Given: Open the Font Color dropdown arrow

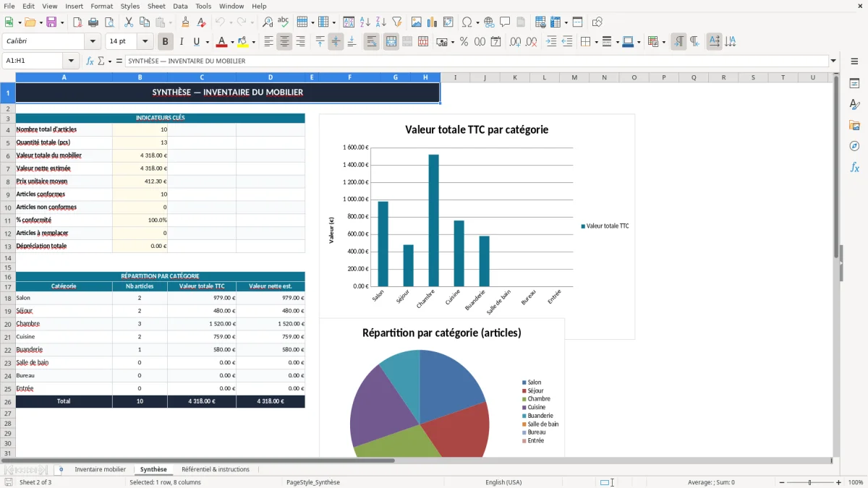Looking at the screenshot, I should point(232,42).
